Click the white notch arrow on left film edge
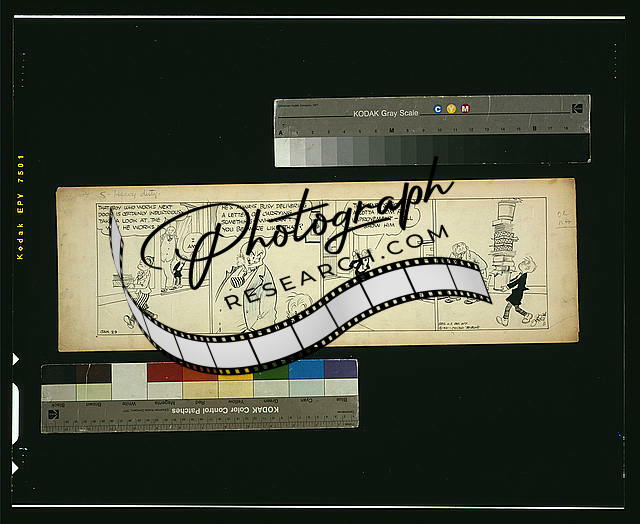Viewport: 640px width, 524px height. pyautogui.click(x=15, y=357)
